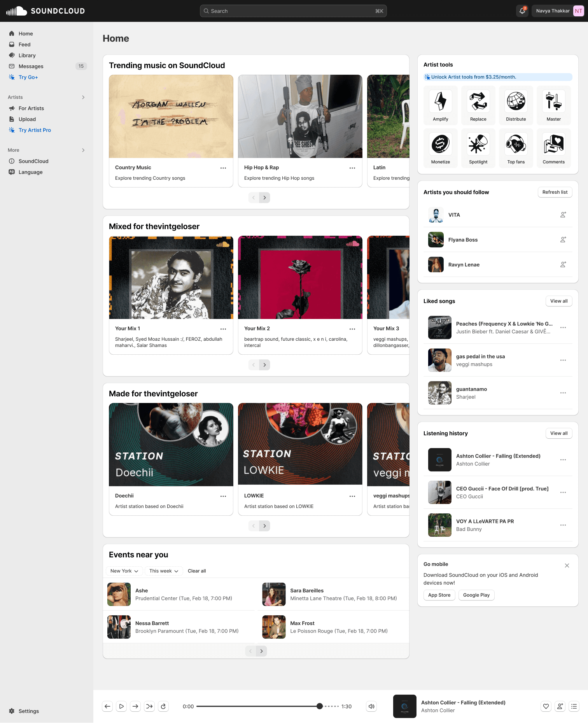Image resolution: width=588 pixels, height=723 pixels.
Task: Click Clear all event filters
Action: (197, 571)
